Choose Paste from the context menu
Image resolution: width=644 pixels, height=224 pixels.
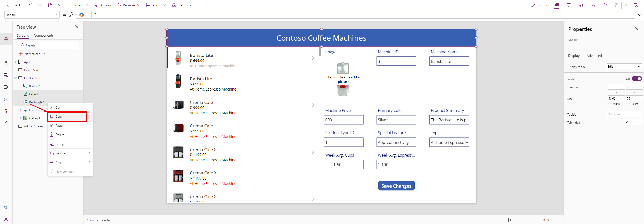pyautogui.click(x=70, y=126)
